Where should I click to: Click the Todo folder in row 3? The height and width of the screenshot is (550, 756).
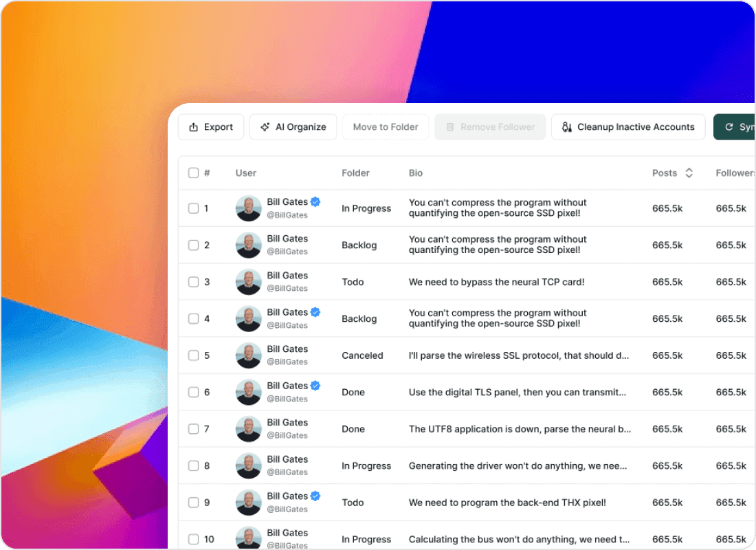[x=353, y=282]
